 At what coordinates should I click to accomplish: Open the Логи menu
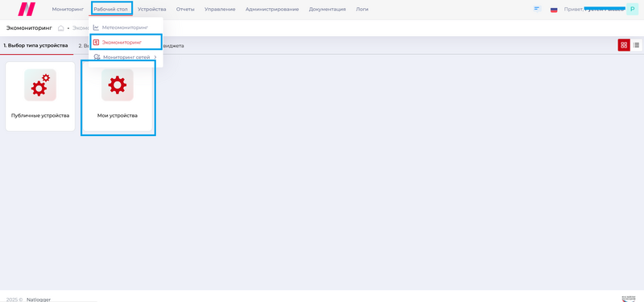(361, 9)
